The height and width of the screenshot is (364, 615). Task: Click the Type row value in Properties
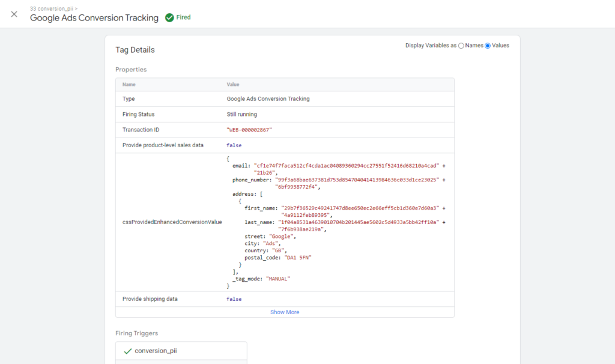[268, 99]
